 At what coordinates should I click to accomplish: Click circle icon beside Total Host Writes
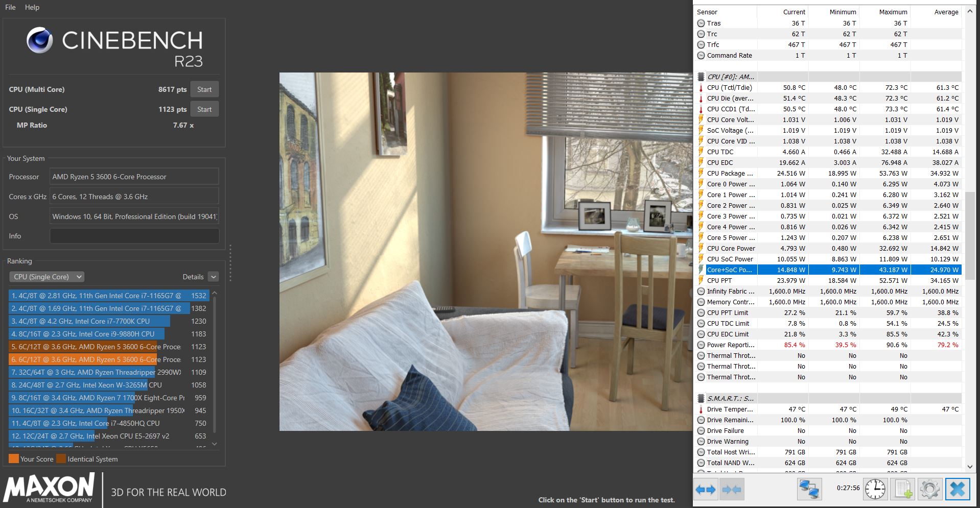pyautogui.click(x=701, y=452)
